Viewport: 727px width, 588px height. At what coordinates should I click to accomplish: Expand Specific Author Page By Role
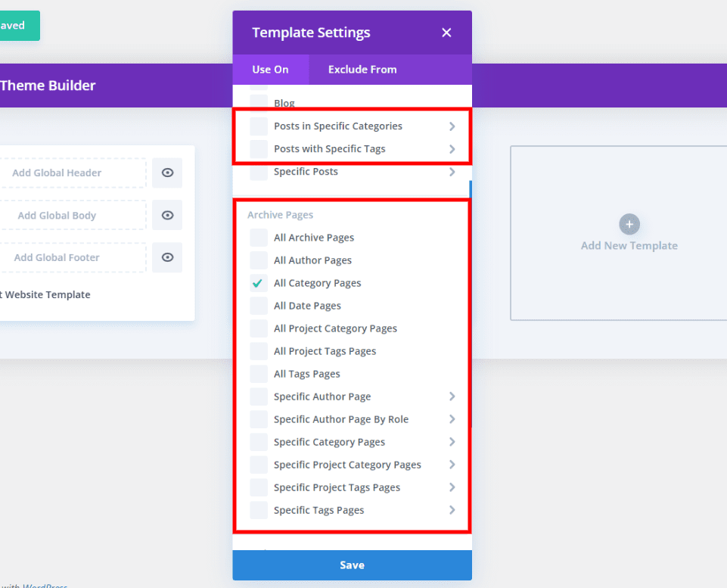pos(452,418)
